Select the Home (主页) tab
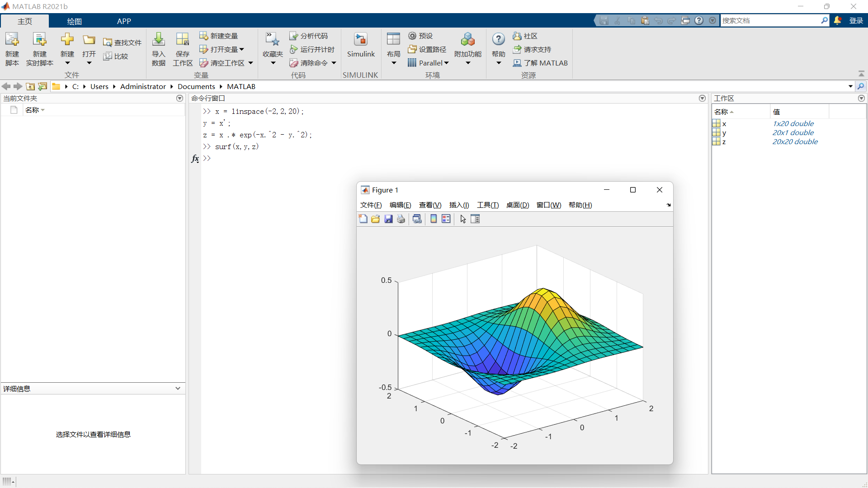This screenshot has width=868, height=488. tap(25, 21)
